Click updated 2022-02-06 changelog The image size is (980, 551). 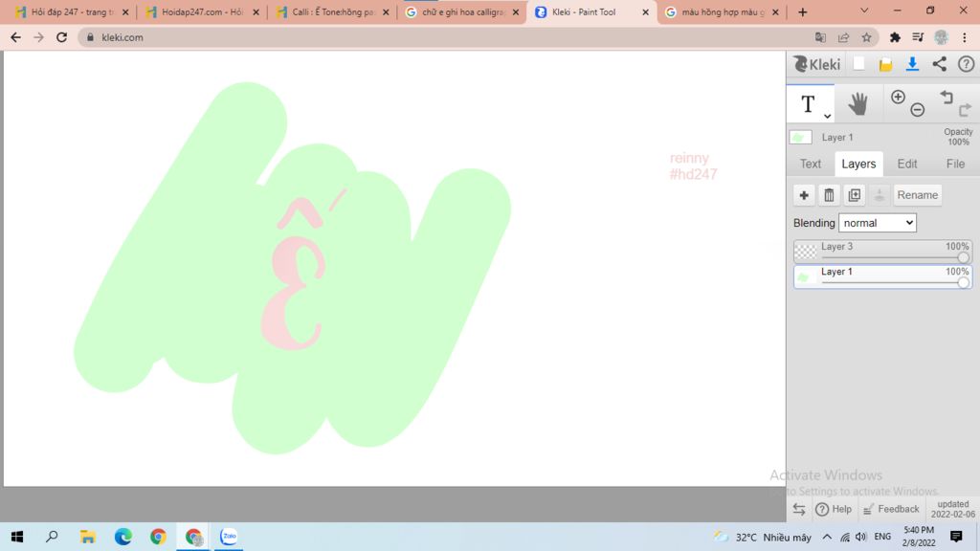(952, 509)
